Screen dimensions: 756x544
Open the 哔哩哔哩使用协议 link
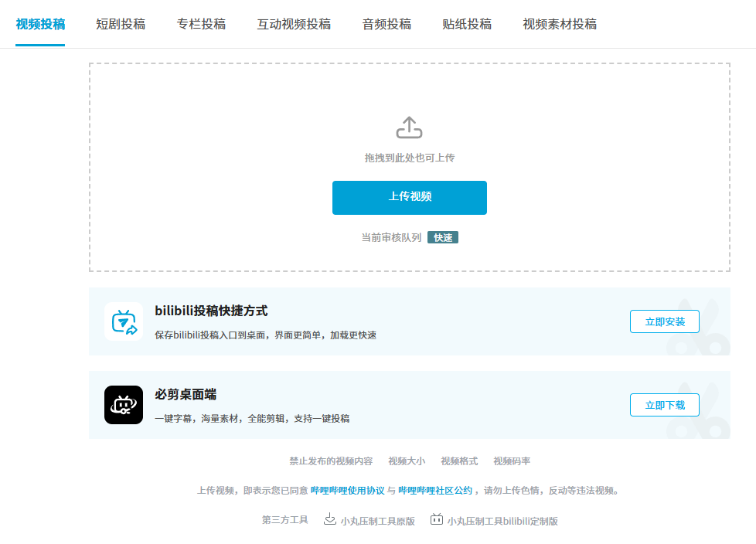point(347,491)
